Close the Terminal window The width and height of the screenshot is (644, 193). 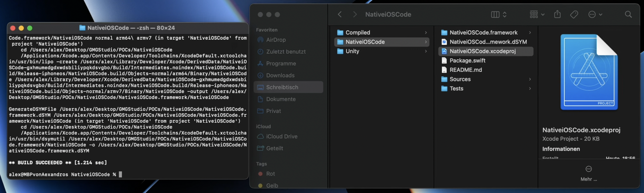13,28
